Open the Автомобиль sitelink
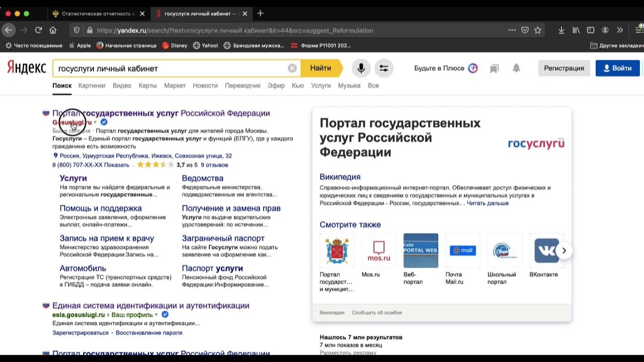 pyautogui.click(x=83, y=268)
